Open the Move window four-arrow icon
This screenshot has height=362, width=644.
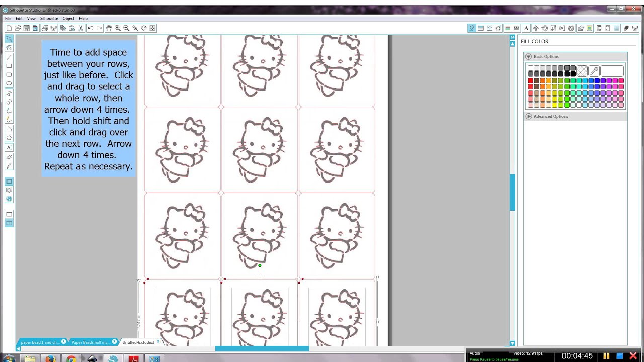[535, 28]
